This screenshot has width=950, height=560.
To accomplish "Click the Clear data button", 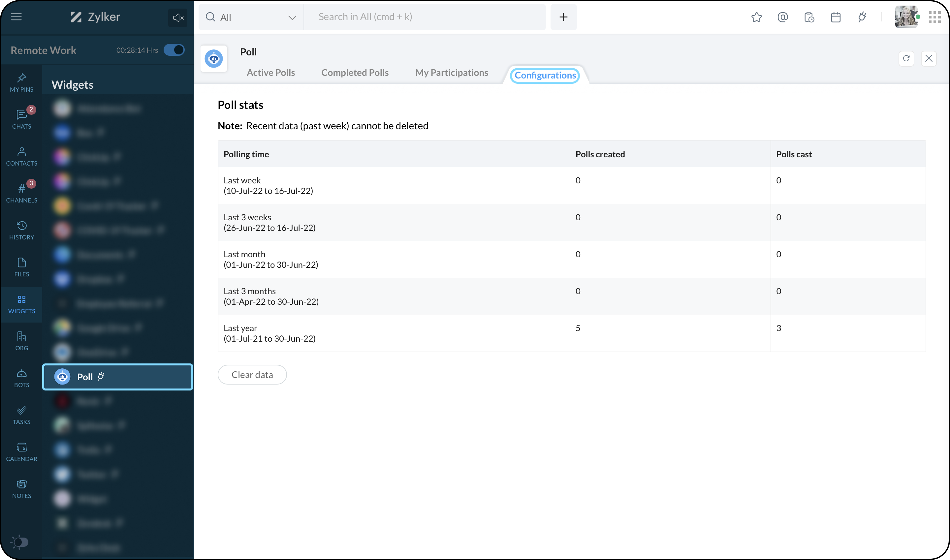I will click(252, 375).
